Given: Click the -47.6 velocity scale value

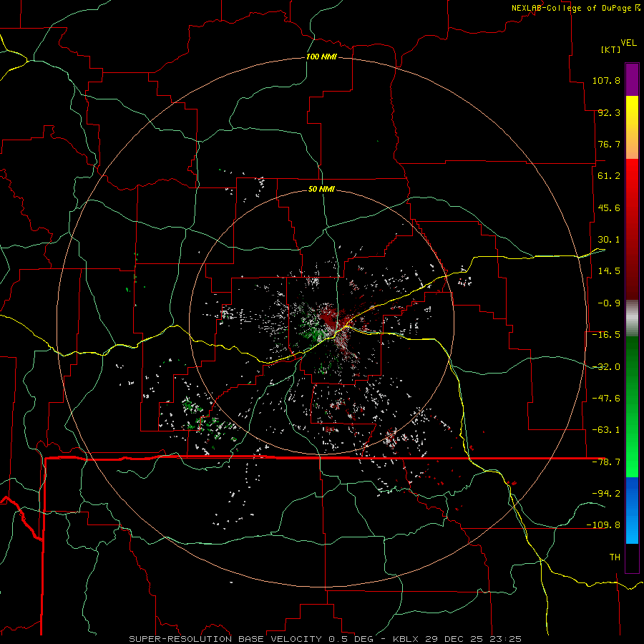Looking at the screenshot, I should [x=606, y=399].
